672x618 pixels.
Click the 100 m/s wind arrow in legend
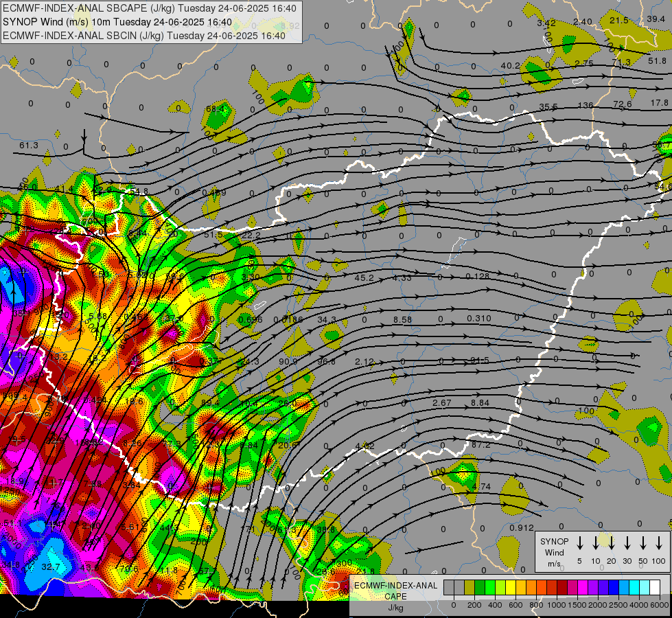pos(659,543)
